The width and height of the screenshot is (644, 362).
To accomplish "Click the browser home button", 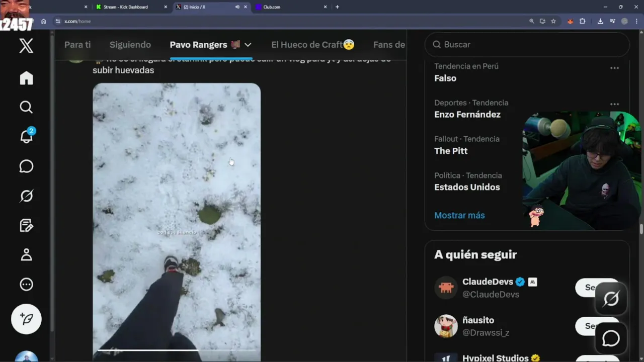I will (x=44, y=21).
